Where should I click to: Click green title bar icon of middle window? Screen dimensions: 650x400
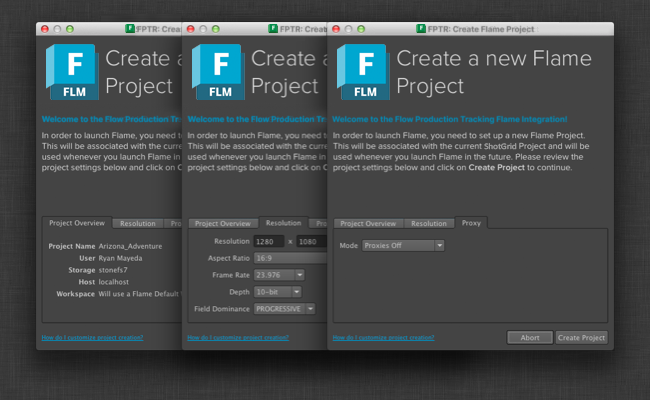coord(273,29)
